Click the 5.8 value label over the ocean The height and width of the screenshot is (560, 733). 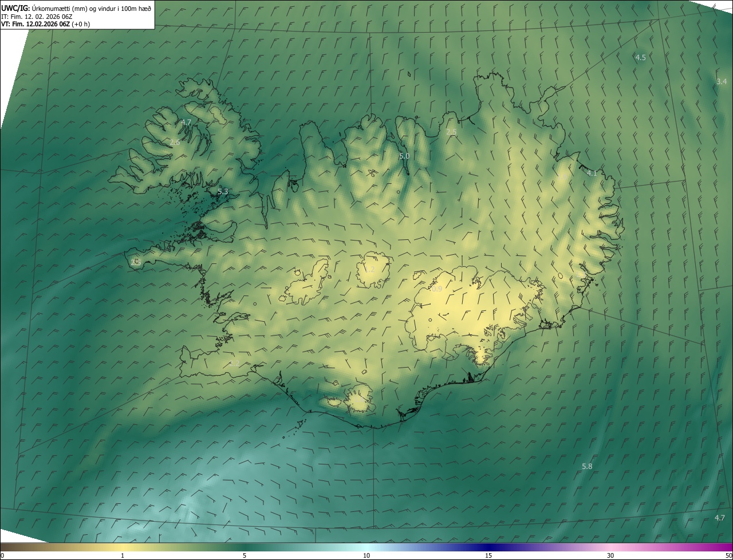coord(587,467)
